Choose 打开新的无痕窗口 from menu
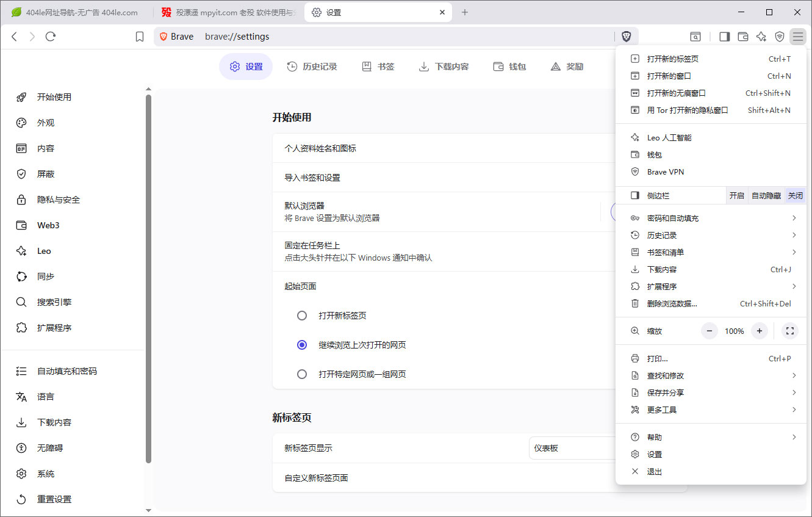Viewport: 812px width, 517px height. coord(711,93)
